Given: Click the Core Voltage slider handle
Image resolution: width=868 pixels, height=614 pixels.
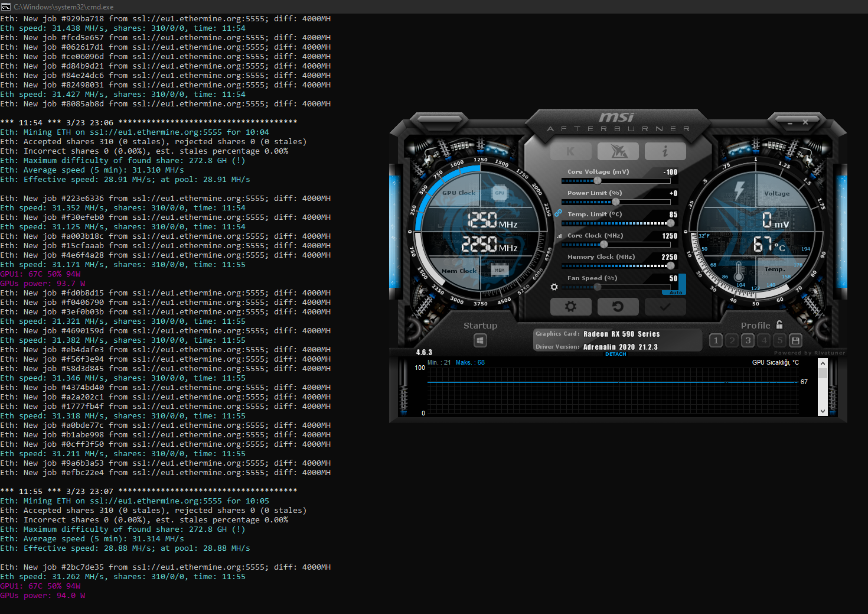Looking at the screenshot, I should [x=598, y=181].
